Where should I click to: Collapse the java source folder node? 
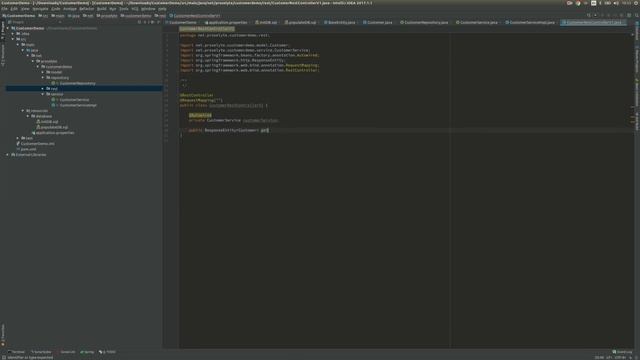23,50
